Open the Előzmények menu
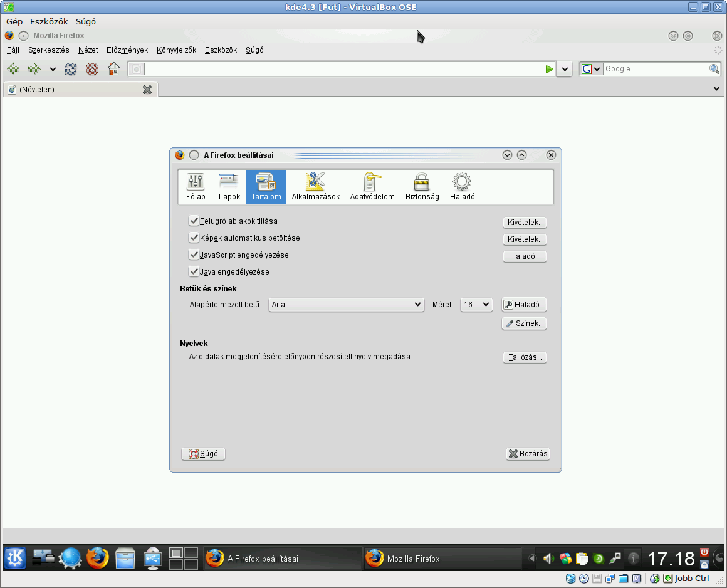Screen dimensions: 727x588 pos(127,50)
